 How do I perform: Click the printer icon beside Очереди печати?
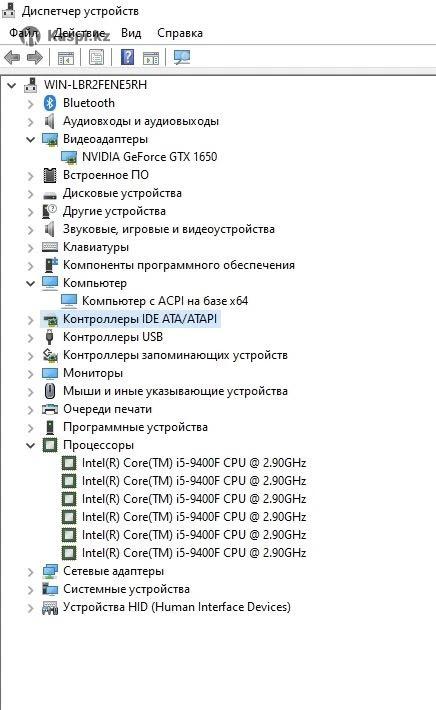click(50, 409)
